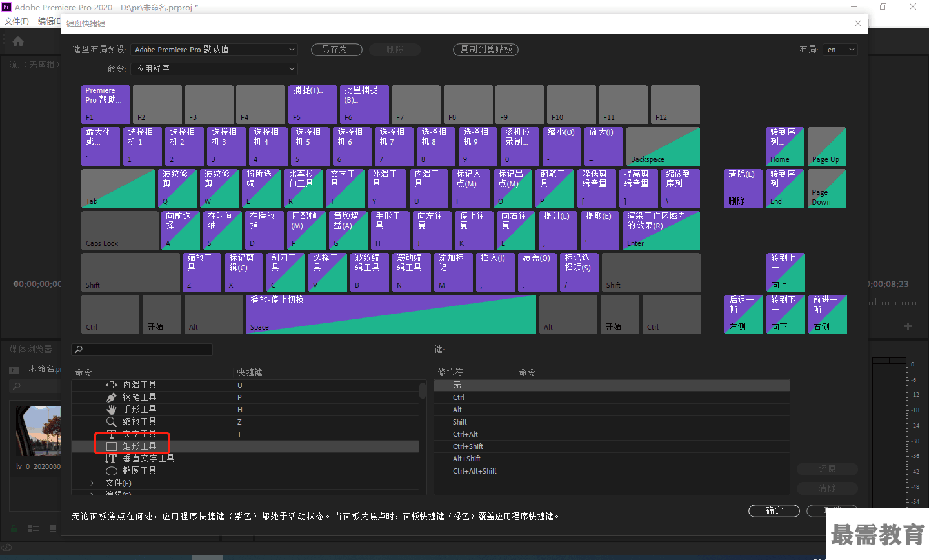Select the Alt+Shift modifier row
The height and width of the screenshot is (560, 929).
(612, 459)
